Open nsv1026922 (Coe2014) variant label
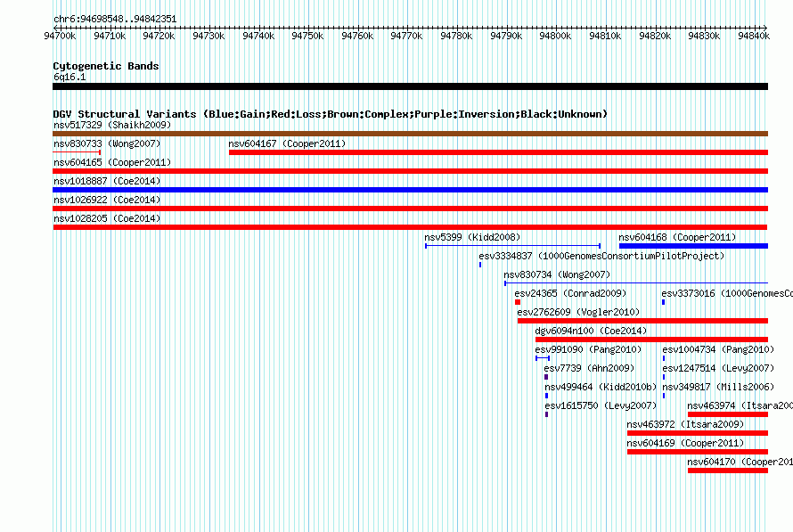The height and width of the screenshot is (532, 793). click(x=107, y=200)
